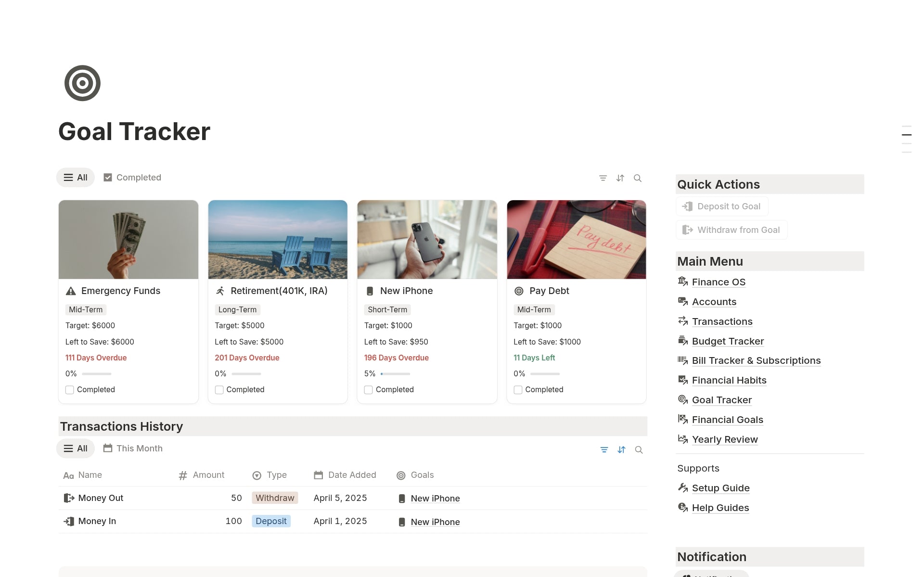This screenshot has height=577, width=924.
Task: Check Completed box on Emergency Funds card
Action: (70, 390)
